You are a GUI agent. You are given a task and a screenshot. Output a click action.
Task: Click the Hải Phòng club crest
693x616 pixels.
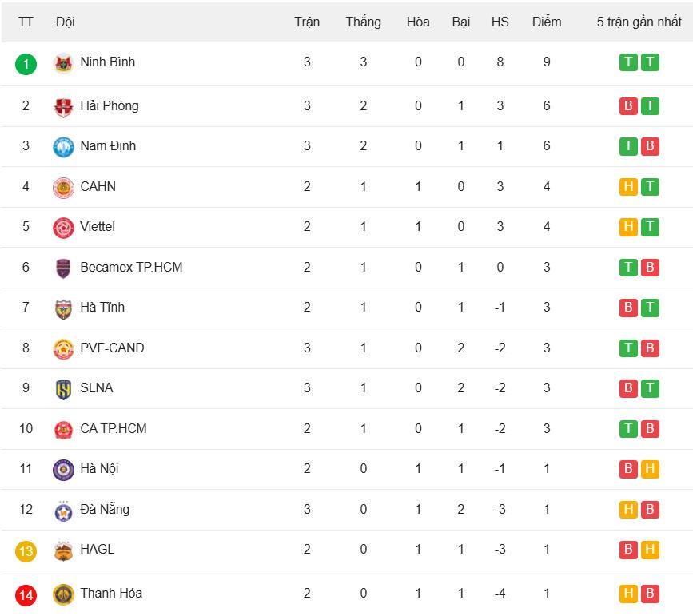[x=63, y=107]
